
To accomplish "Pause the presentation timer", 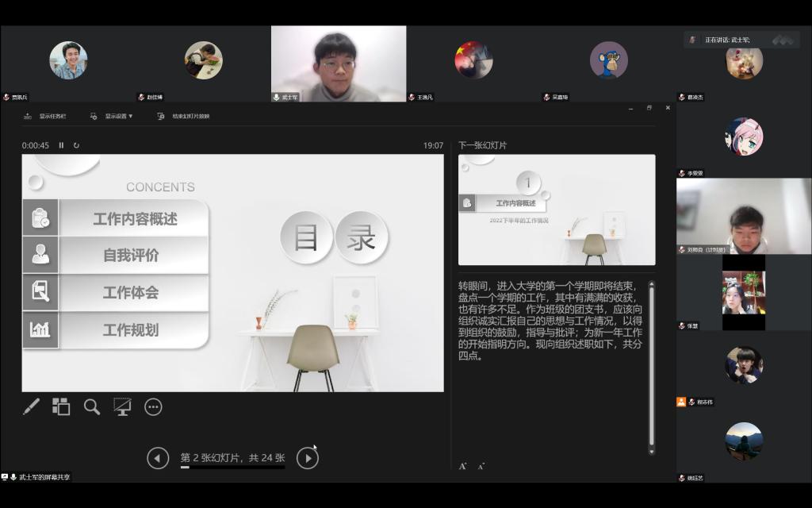I will 62,145.
